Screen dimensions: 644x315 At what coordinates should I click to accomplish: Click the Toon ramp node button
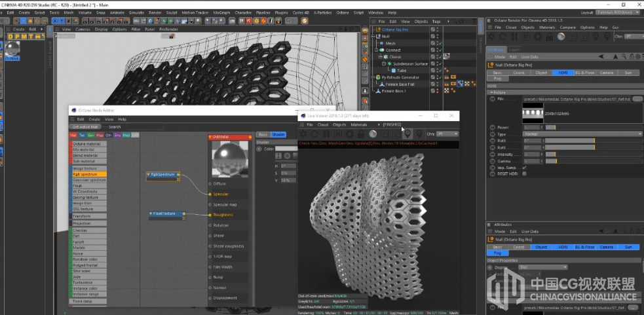[88, 301]
